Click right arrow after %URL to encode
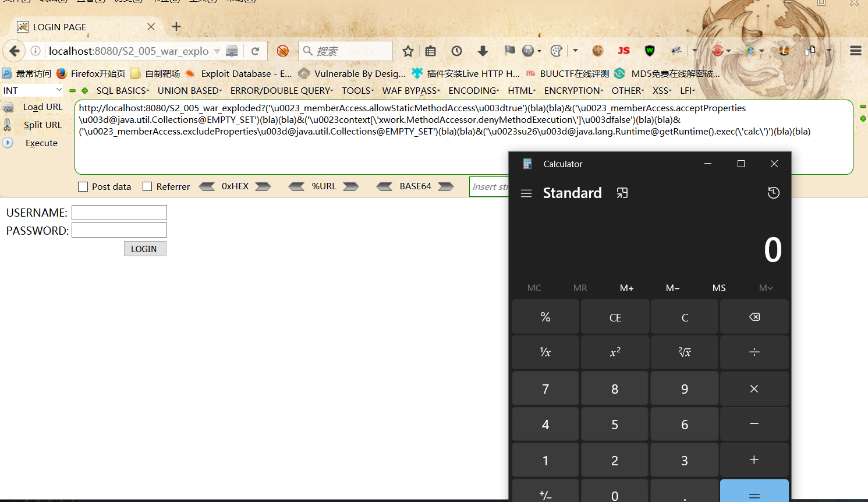 pos(351,186)
